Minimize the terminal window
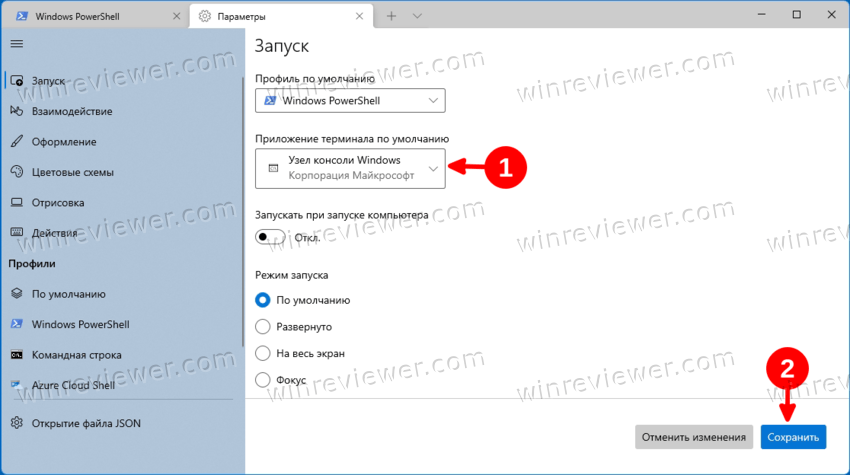The height and width of the screenshot is (475, 850). click(x=762, y=15)
